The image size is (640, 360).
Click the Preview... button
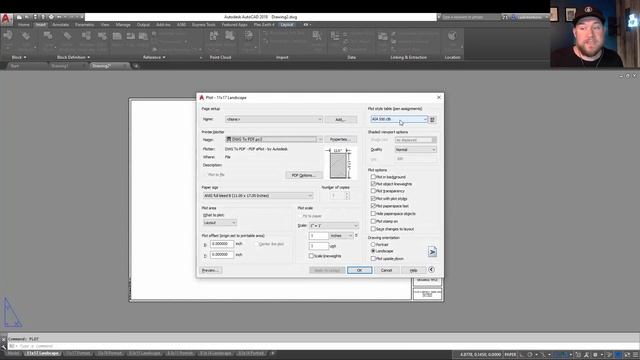(x=211, y=270)
